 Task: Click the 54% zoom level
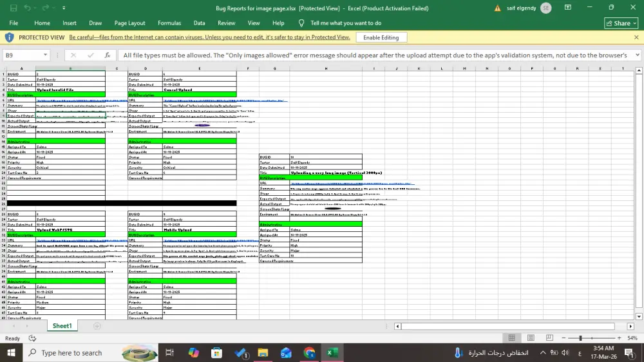click(x=632, y=338)
